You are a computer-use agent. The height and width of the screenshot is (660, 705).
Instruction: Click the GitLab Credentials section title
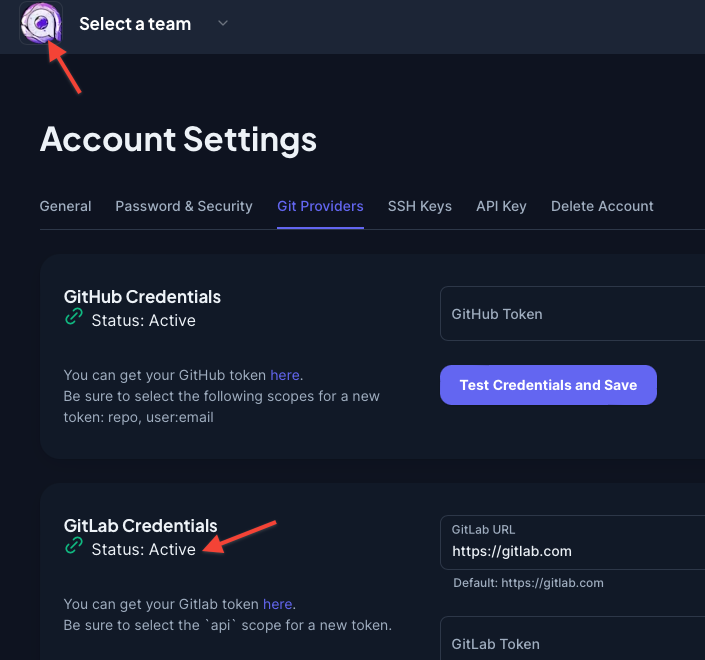click(140, 526)
